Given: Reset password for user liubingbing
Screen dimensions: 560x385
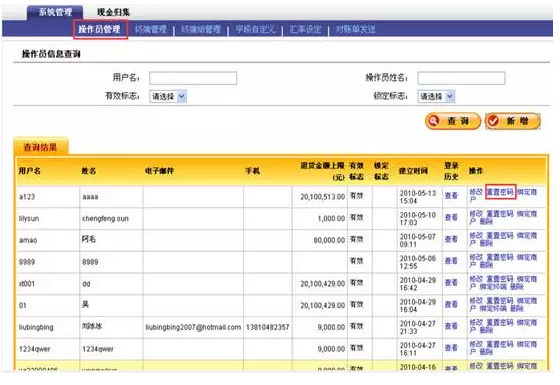Looking at the screenshot, I should tap(500, 323).
